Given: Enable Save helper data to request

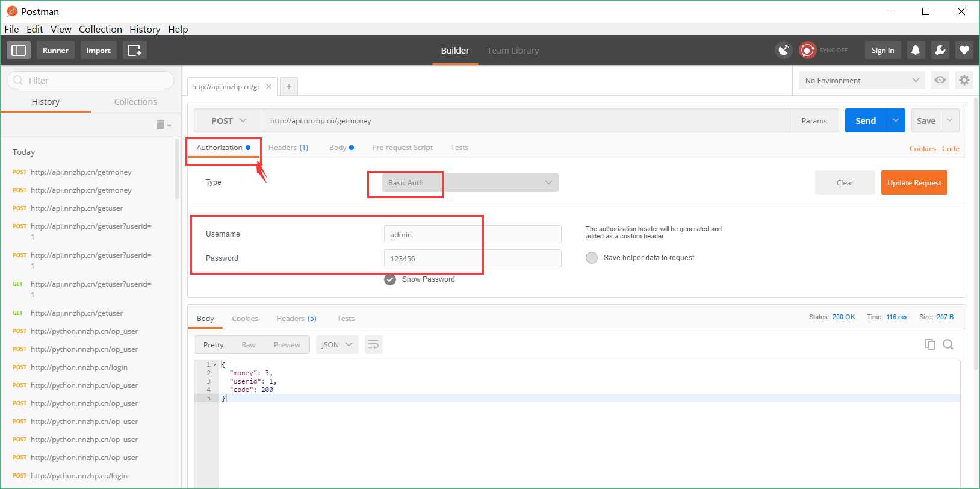Looking at the screenshot, I should pyautogui.click(x=592, y=258).
